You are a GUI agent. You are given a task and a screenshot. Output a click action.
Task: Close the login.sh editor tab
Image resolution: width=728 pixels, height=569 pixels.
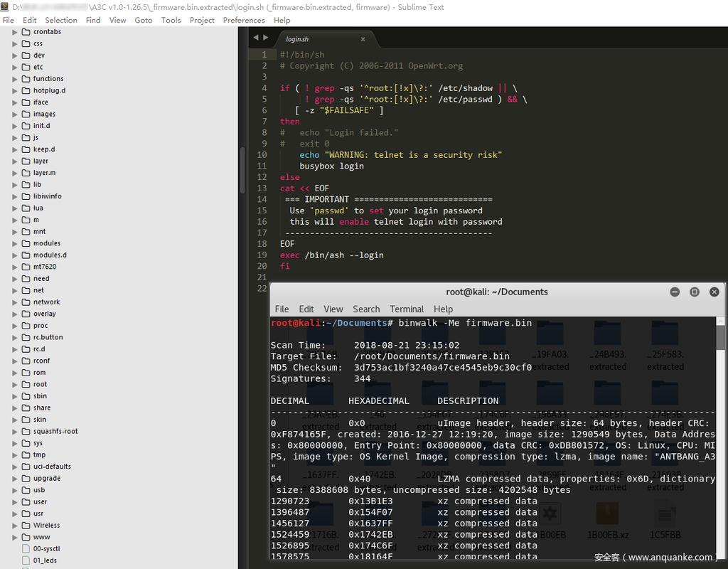[363, 39]
